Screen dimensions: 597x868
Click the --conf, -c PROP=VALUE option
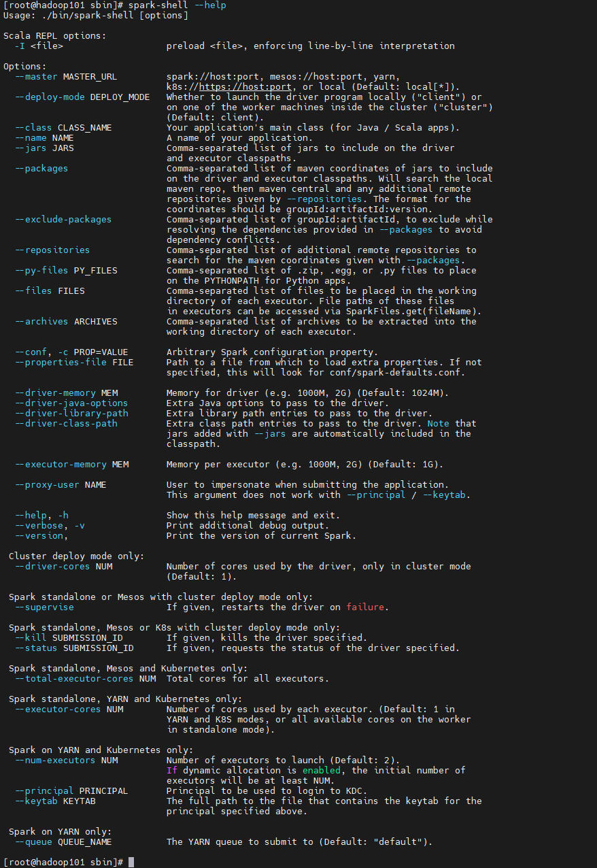[x=71, y=352]
